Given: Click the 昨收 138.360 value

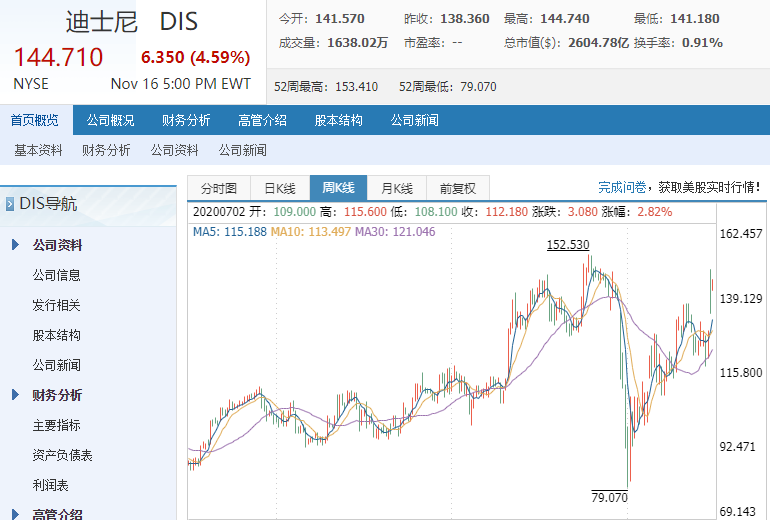Looking at the screenshot, I should pos(465,19).
